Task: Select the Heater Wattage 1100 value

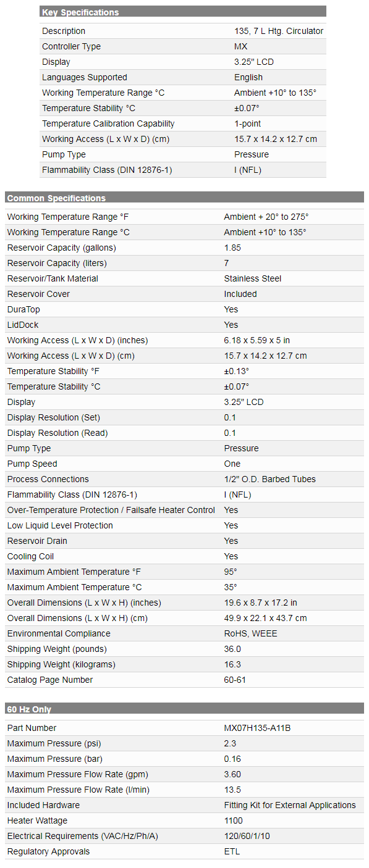Action: click(x=233, y=820)
